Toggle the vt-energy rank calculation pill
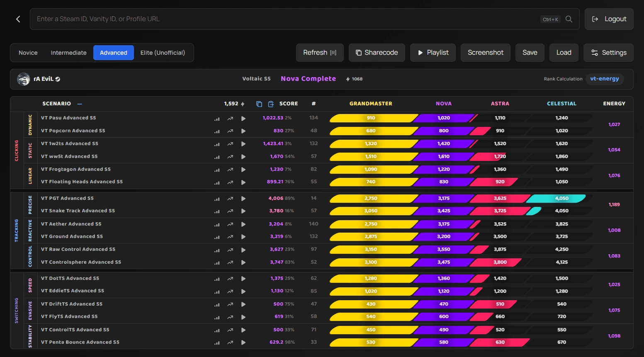Image resolution: width=644 pixels, height=357 pixels. coord(605,79)
